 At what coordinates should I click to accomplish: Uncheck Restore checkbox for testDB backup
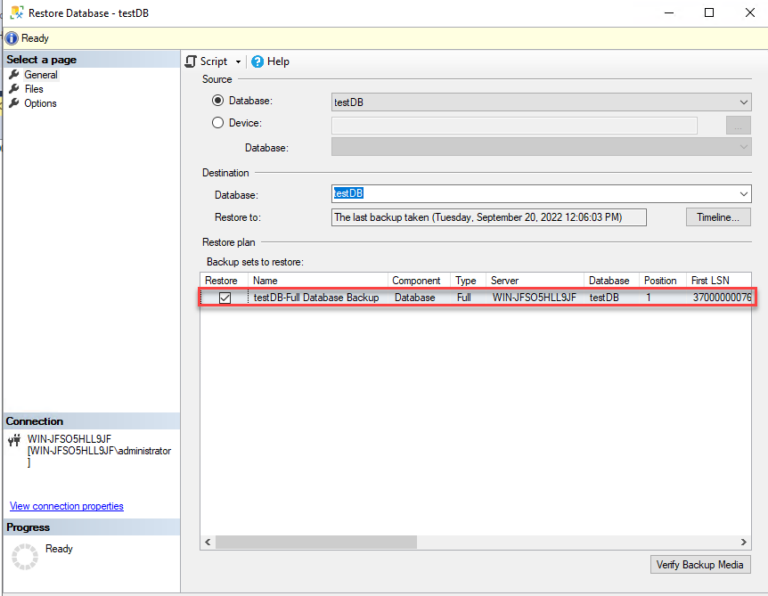[x=225, y=298]
